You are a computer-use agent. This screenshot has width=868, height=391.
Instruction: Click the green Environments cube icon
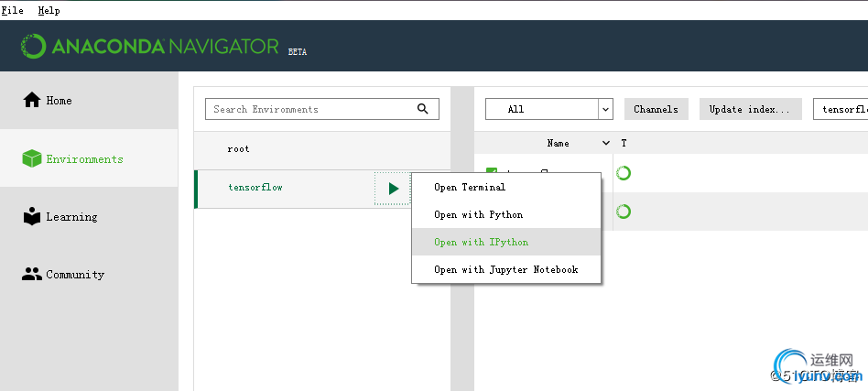[31, 158]
